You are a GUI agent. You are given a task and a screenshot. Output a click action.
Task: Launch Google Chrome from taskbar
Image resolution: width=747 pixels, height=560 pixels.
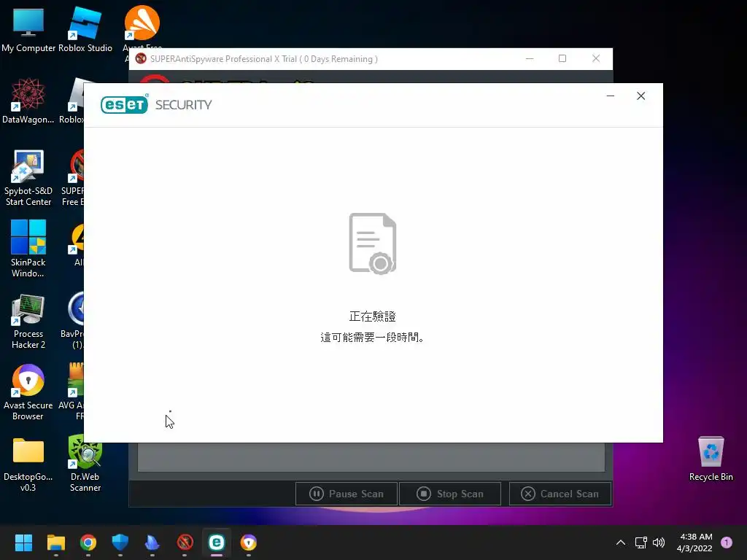tap(88, 542)
